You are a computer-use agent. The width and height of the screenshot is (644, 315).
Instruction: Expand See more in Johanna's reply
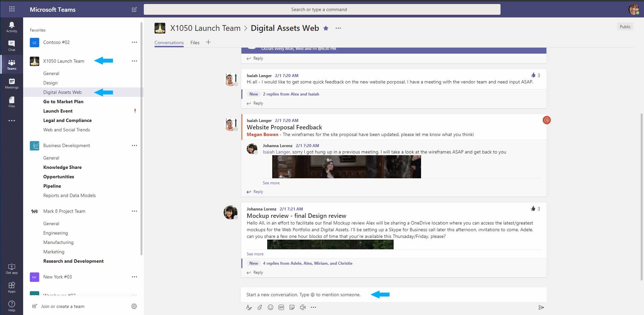tap(271, 183)
